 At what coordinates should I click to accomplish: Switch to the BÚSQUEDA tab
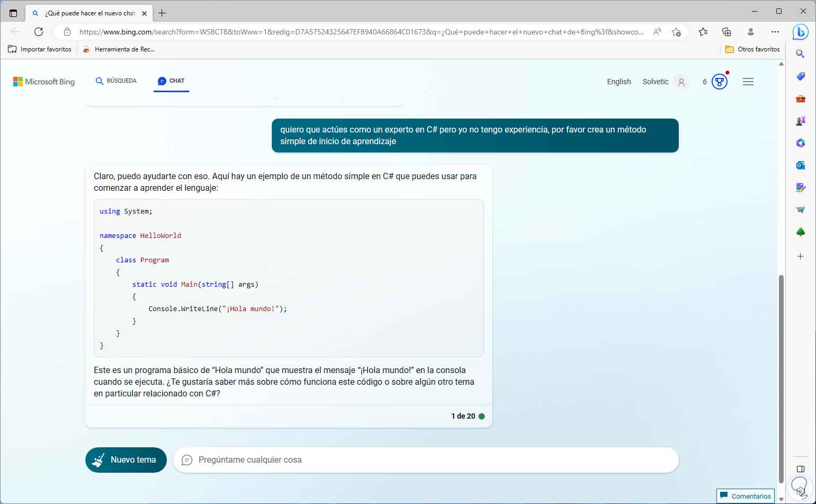(x=116, y=81)
